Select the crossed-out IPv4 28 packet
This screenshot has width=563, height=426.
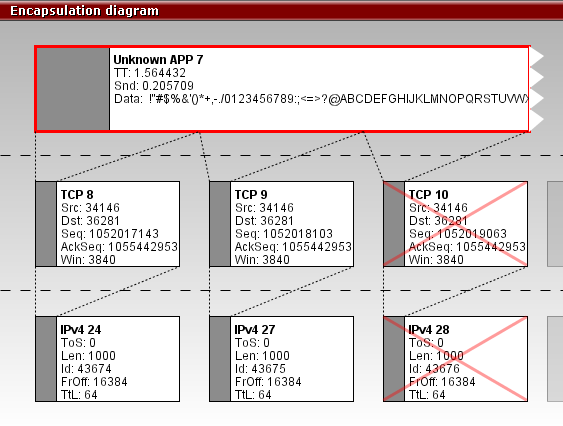456,359
